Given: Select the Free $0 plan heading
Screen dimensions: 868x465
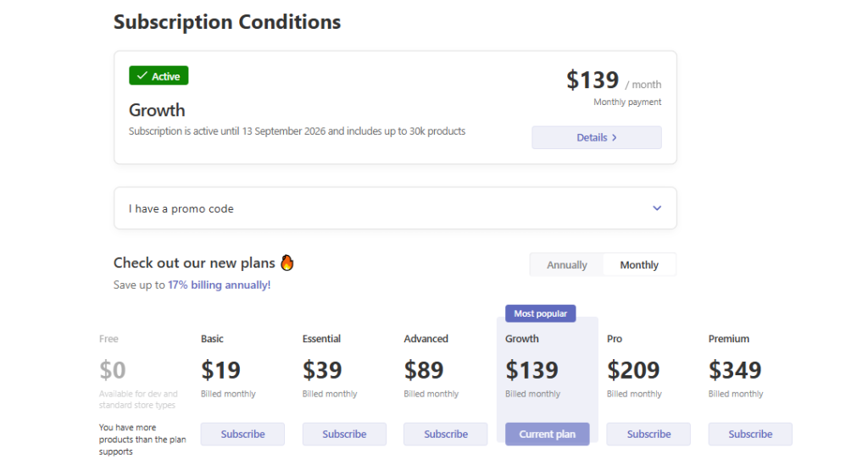Looking at the screenshot, I should (108, 339).
